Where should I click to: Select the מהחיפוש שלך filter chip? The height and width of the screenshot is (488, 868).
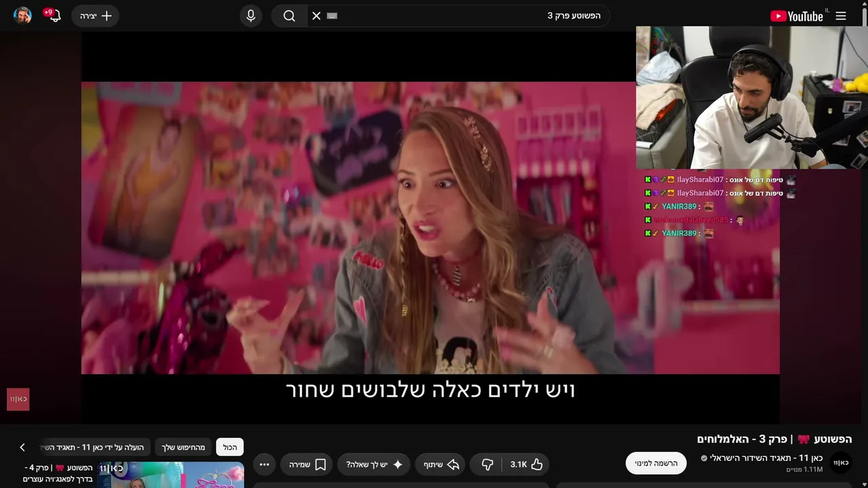pos(182,447)
